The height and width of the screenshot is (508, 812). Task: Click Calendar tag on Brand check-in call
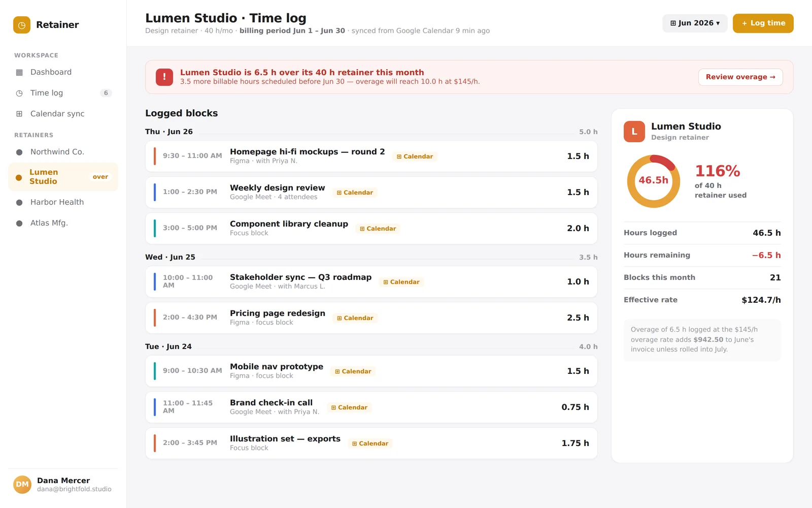point(349,407)
